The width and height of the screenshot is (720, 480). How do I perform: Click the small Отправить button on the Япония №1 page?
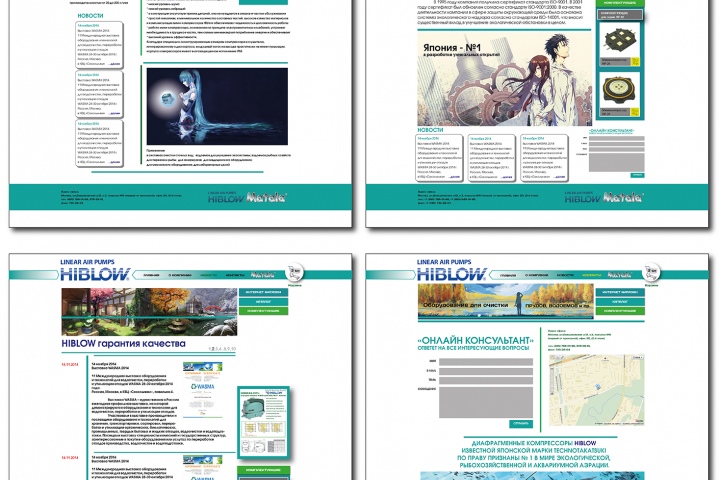(x=637, y=175)
